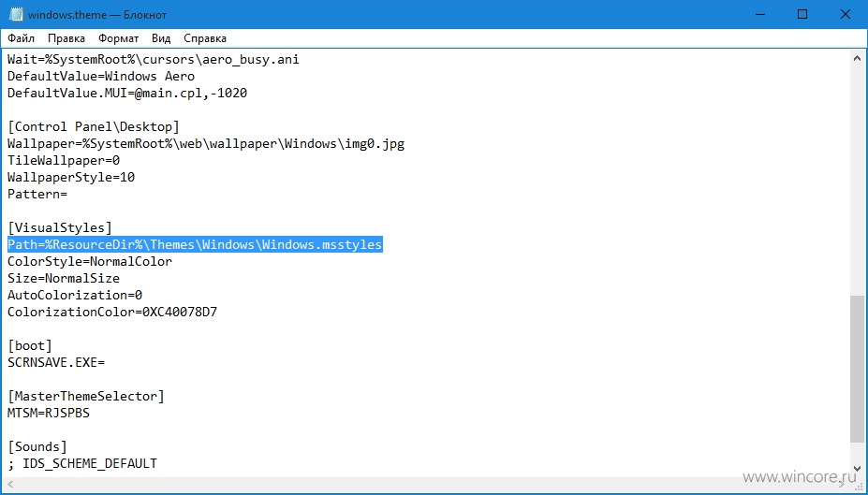Close the Notepad window
This screenshot has height=495, width=868.
[846, 14]
